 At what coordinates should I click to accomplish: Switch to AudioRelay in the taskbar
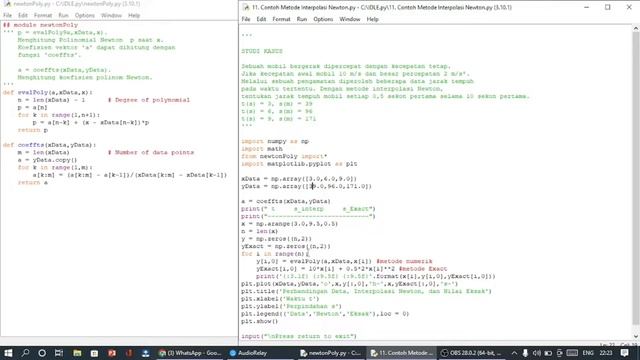[248, 353]
